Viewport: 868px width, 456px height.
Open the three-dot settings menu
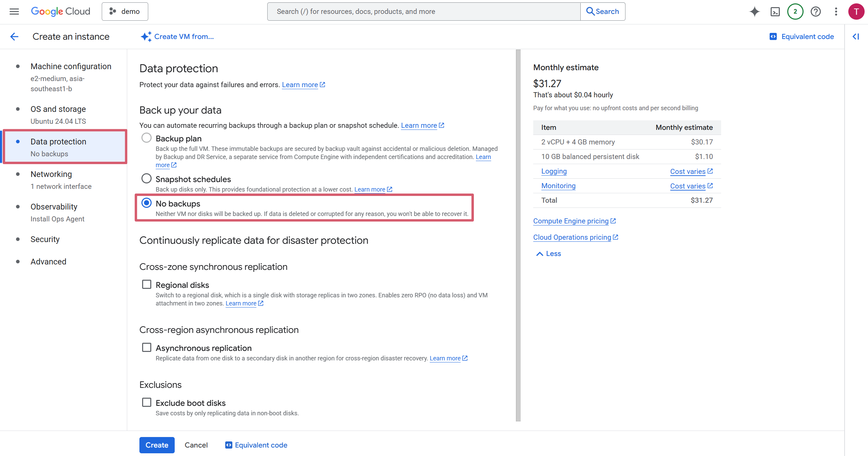836,12
